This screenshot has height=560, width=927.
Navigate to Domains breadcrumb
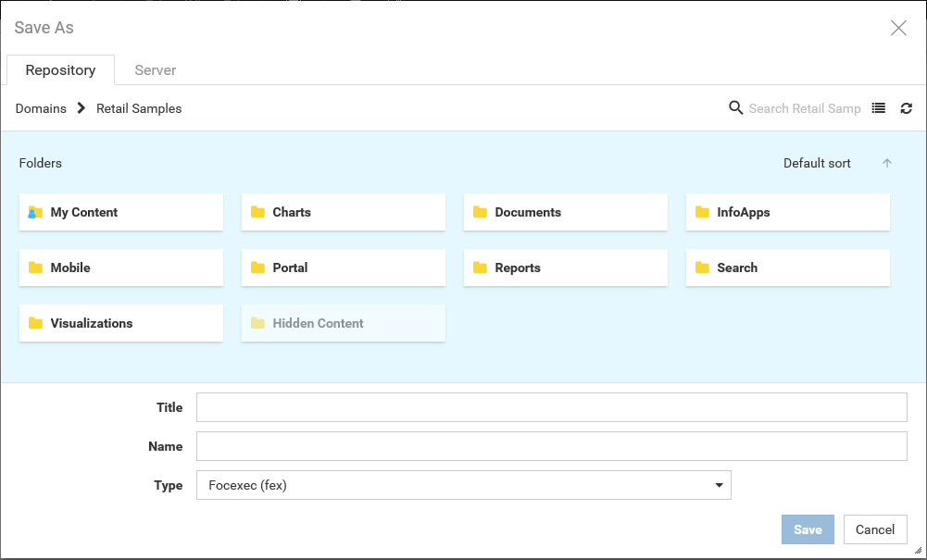pyautogui.click(x=41, y=108)
